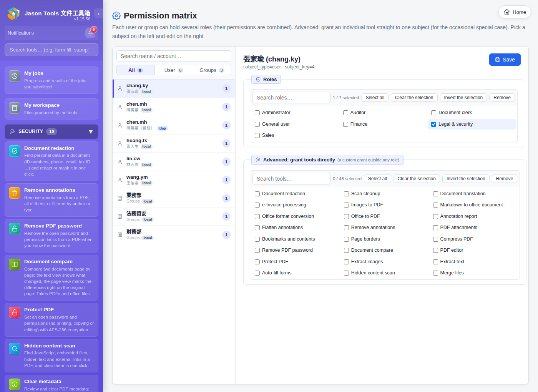Viewport: 538px width, 392px height.
Task: Focus the Search tools field in Advanced
Action: click(x=291, y=179)
